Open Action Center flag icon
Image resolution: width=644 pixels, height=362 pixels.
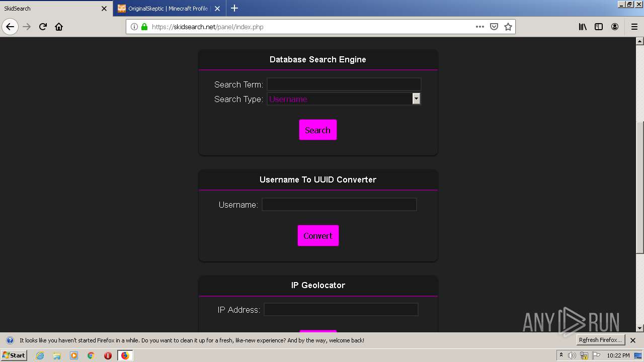click(596, 355)
